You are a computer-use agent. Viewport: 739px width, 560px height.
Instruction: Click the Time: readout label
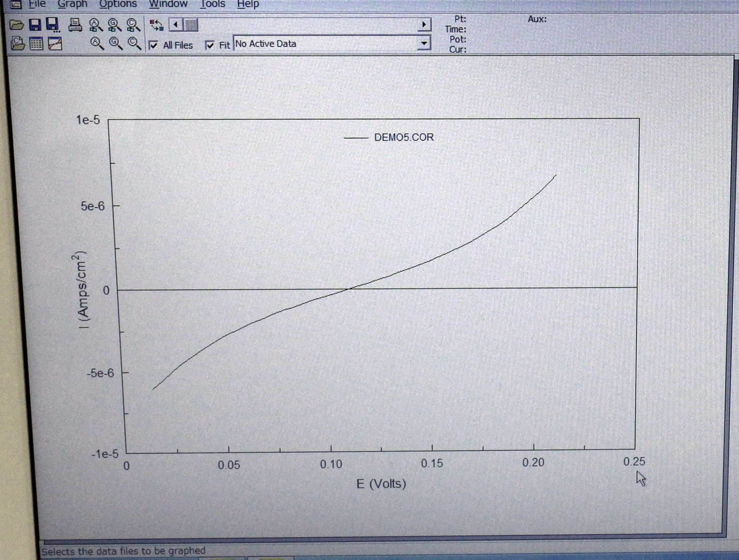456,29
